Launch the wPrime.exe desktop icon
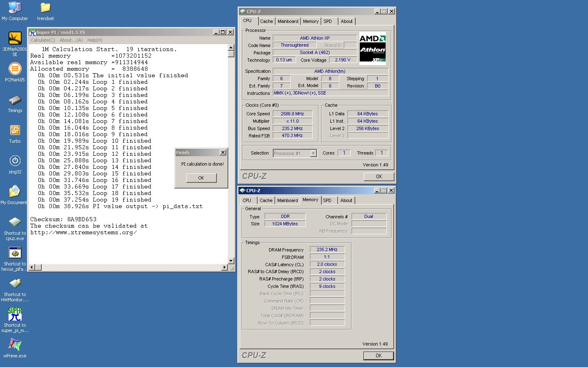The height and width of the screenshot is (368, 588). click(15, 345)
